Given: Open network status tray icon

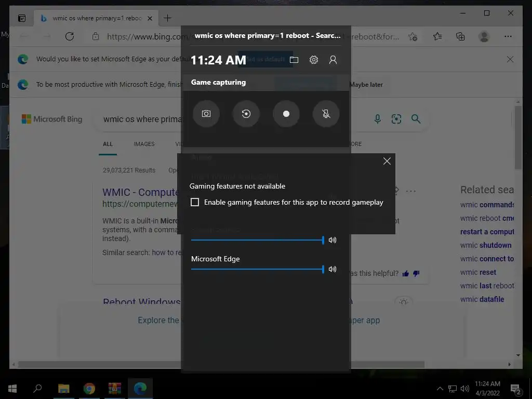Looking at the screenshot, I should pyautogui.click(x=453, y=389).
